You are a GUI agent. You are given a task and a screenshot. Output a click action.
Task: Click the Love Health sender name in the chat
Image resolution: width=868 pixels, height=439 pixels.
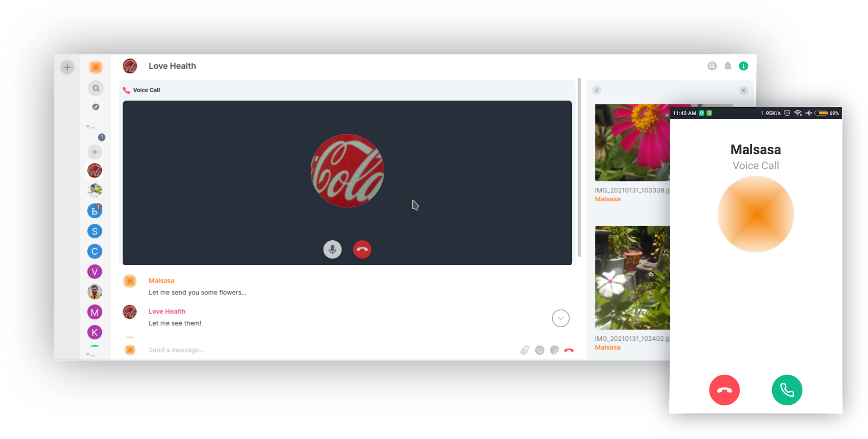click(167, 311)
